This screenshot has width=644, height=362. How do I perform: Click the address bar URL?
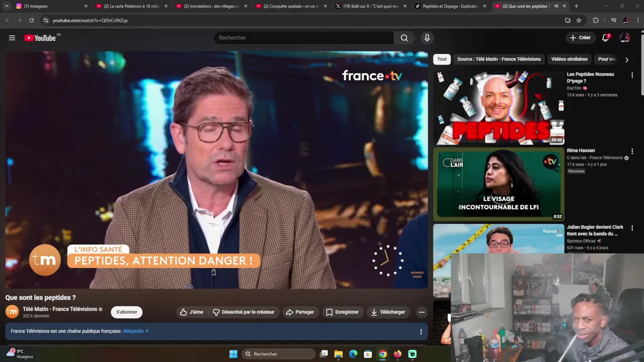tap(90, 21)
